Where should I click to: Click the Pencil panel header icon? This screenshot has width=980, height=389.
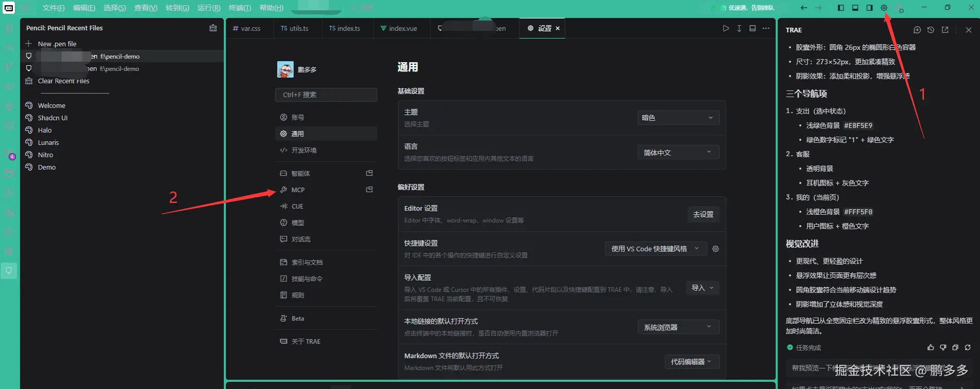pyautogui.click(x=213, y=28)
